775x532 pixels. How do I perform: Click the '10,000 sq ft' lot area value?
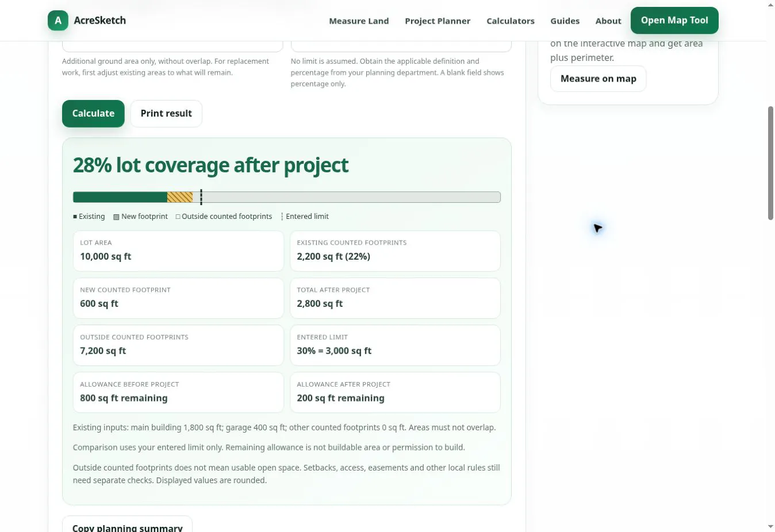tap(106, 257)
